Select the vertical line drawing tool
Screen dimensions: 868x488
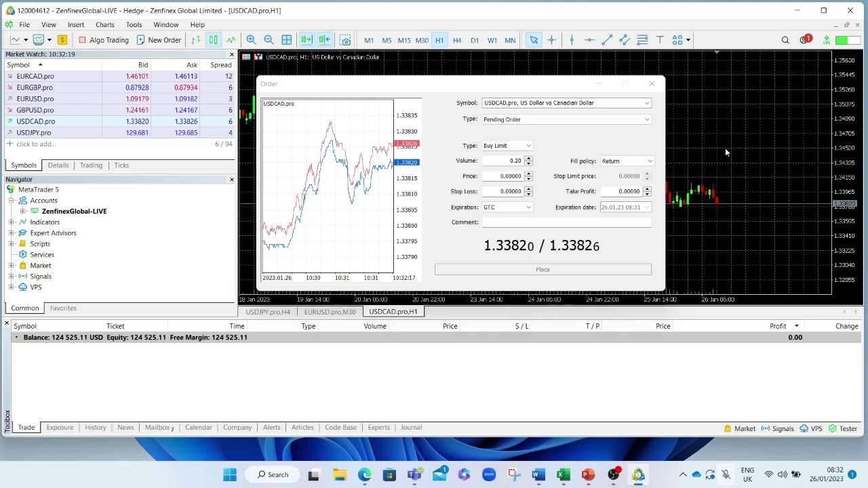[572, 40]
